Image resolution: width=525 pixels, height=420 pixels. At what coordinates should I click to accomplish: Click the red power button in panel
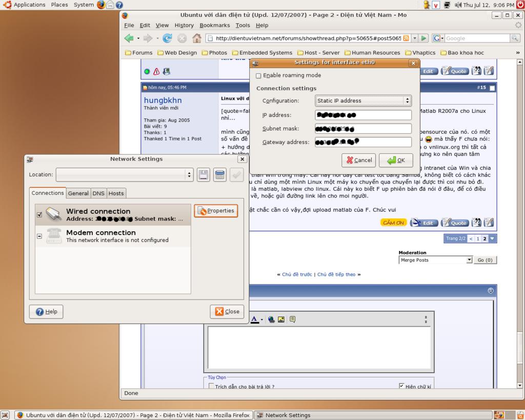pyautogui.click(x=521, y=5)
